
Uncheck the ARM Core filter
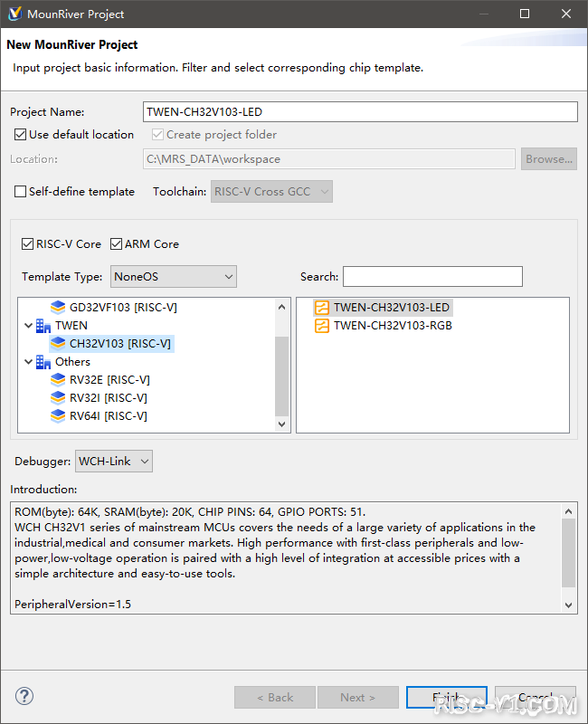[x=117, y=243]
